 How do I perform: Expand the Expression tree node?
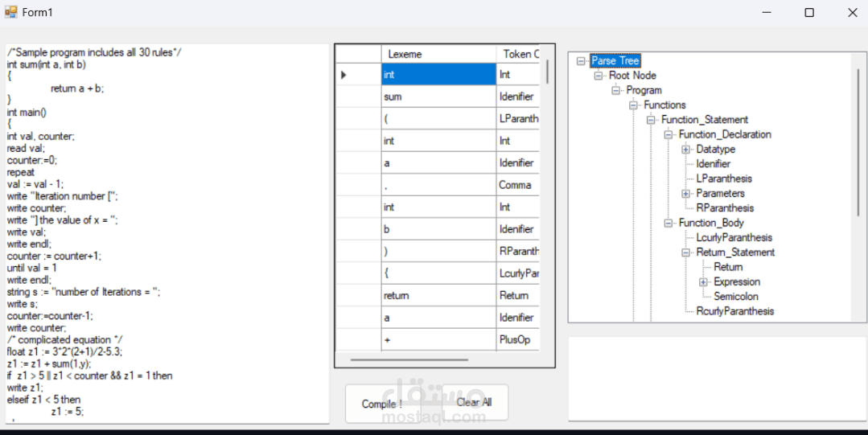point(704,281)
